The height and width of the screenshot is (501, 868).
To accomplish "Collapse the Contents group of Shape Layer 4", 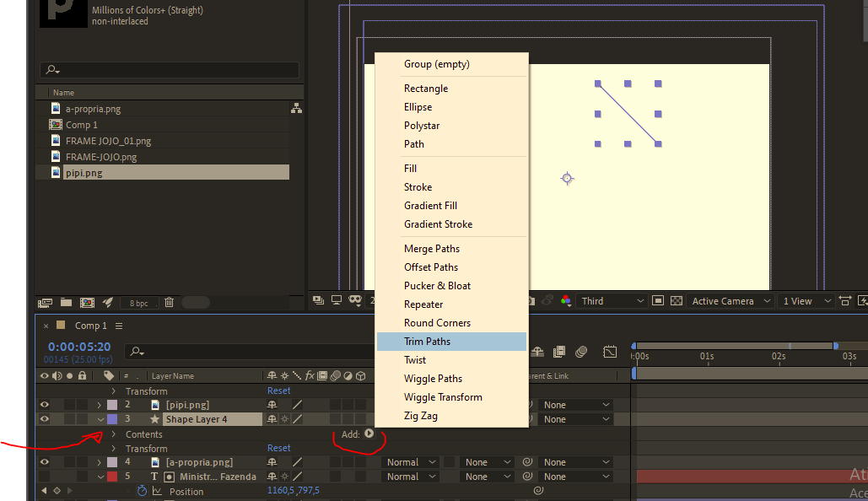I will [113, 434].
